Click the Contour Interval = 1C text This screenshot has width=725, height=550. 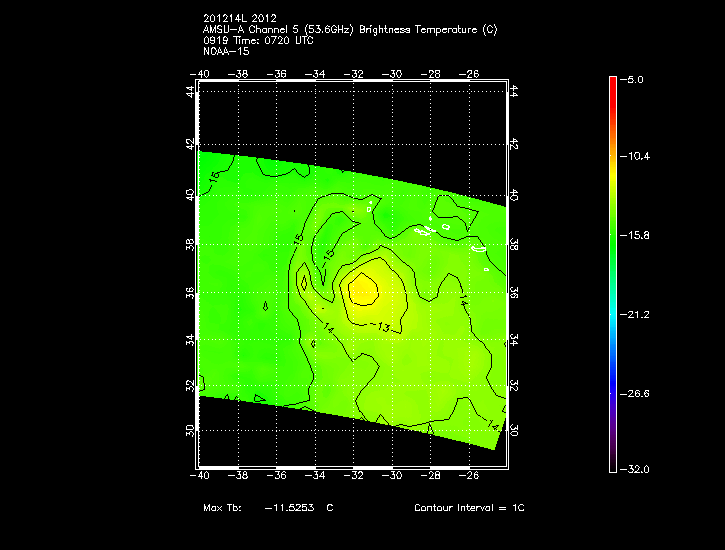469,508
